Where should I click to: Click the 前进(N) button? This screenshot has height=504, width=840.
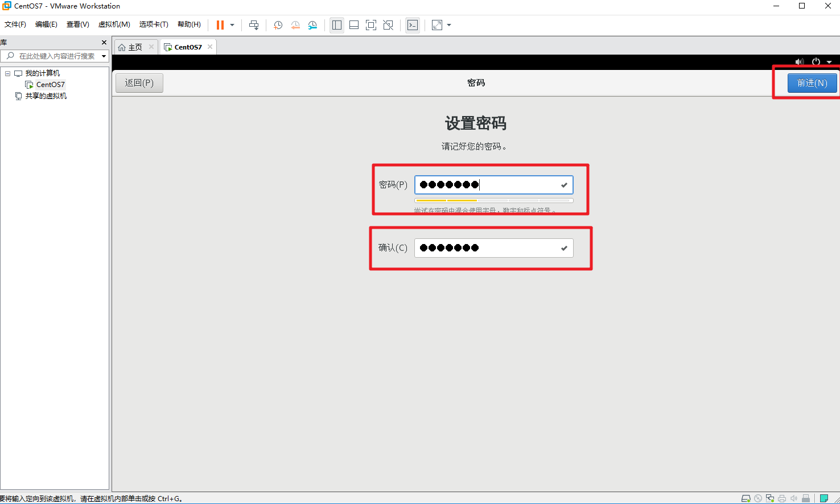tap(812, 83)
